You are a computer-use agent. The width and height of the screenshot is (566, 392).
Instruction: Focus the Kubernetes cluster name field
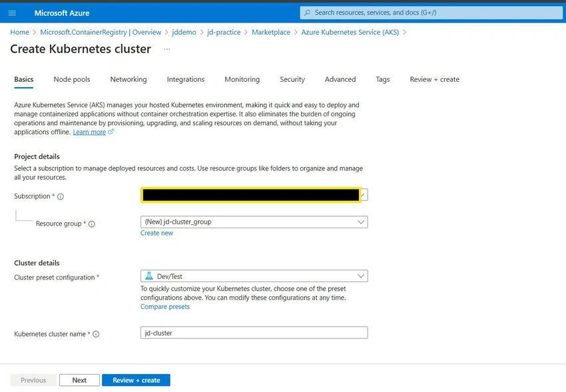[x=254, y=333]
